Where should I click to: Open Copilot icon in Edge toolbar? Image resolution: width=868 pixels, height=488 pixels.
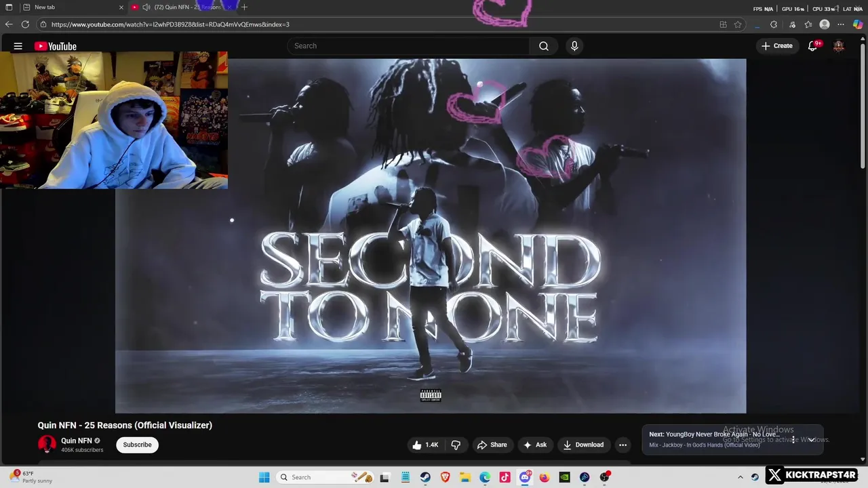coord(858,24)
